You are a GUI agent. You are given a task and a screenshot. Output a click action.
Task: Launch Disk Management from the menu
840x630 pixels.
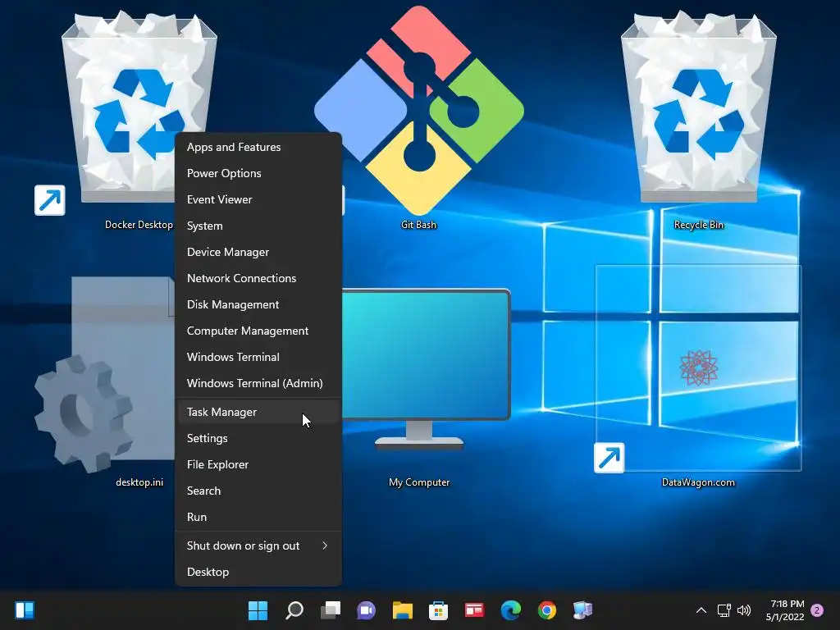(x=258, y=304)
